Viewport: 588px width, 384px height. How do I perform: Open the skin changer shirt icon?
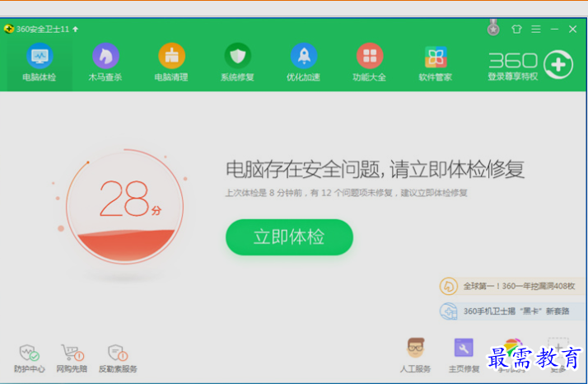click(516, 29)
